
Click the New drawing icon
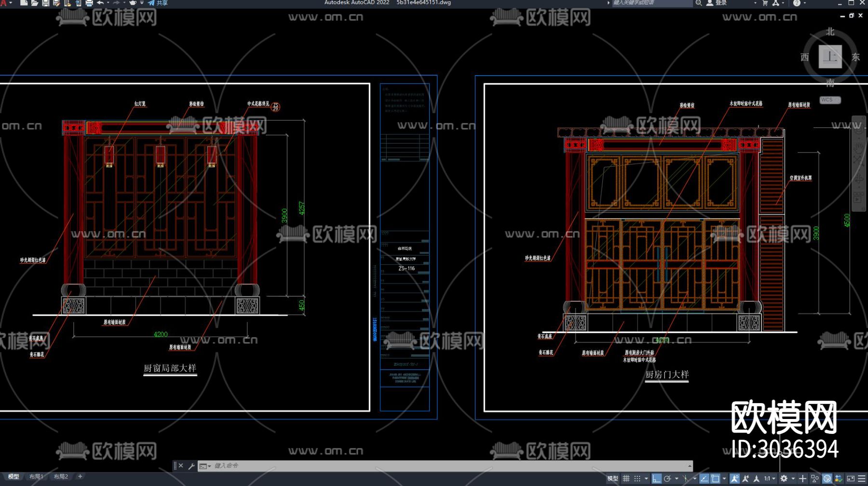click(x=24, y=3)
